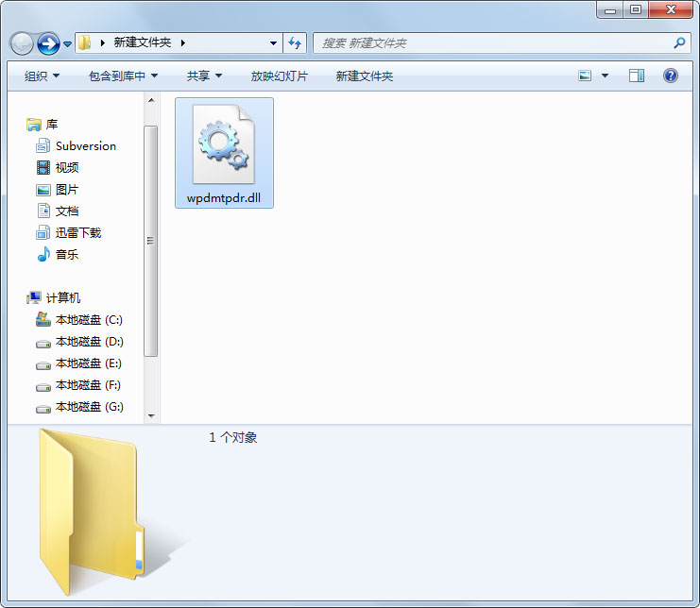Click the folder icon in the address bar
Image resolution: width=700 pixels, height=608 pixels.
[84, 42]
